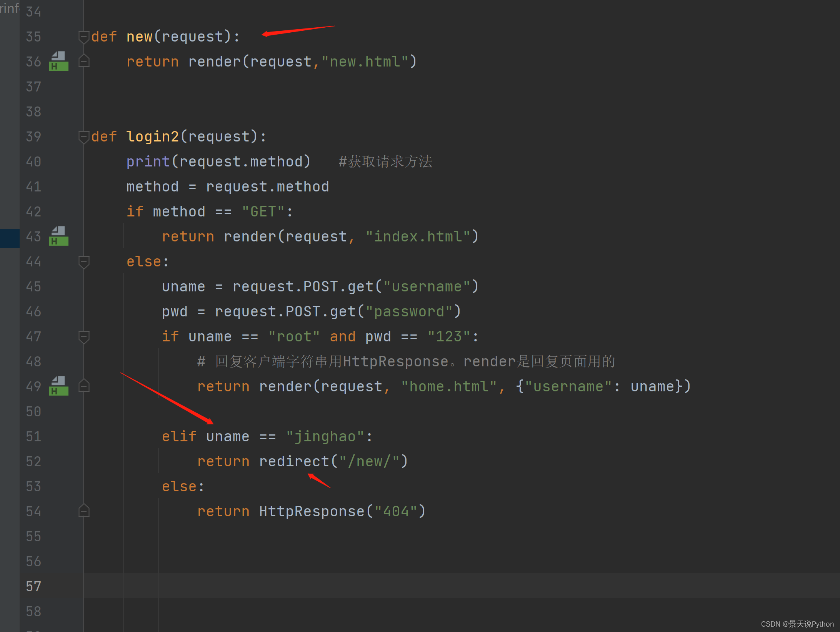Open html template gutter icon on line 43

[x=59, y=236]
